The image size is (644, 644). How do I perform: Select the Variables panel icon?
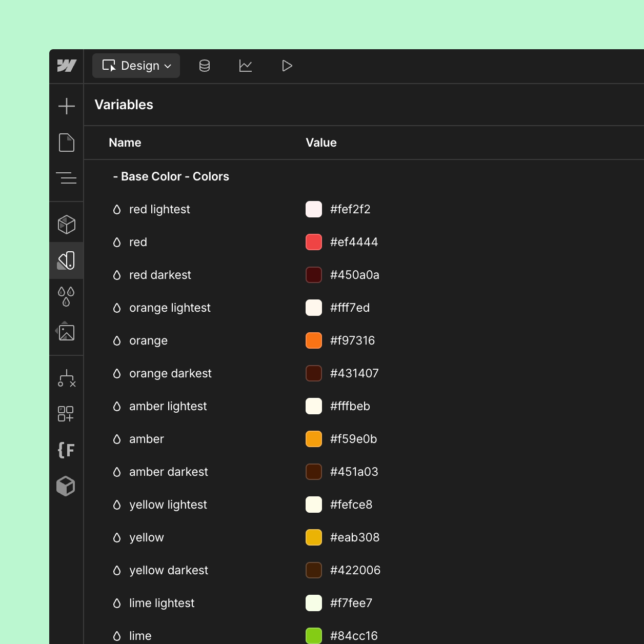click(67, 260)
